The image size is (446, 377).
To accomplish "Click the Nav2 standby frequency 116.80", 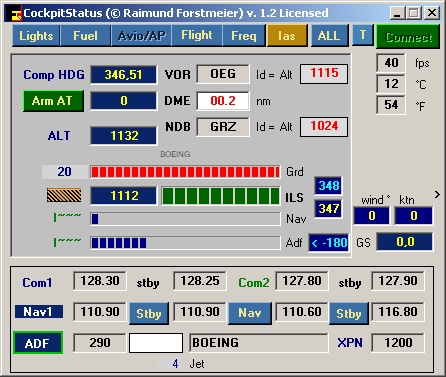I will (398, 312).
